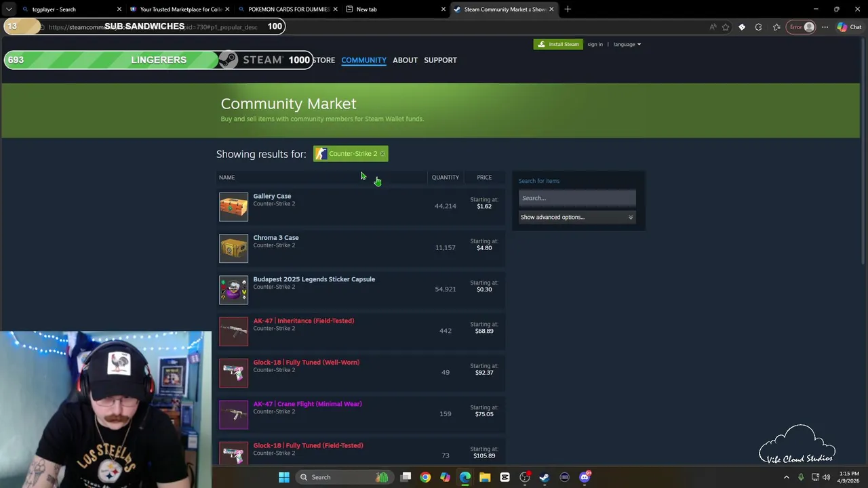Add page to favorites star icon
Screen dimensions: 868x488
[726, 27]
